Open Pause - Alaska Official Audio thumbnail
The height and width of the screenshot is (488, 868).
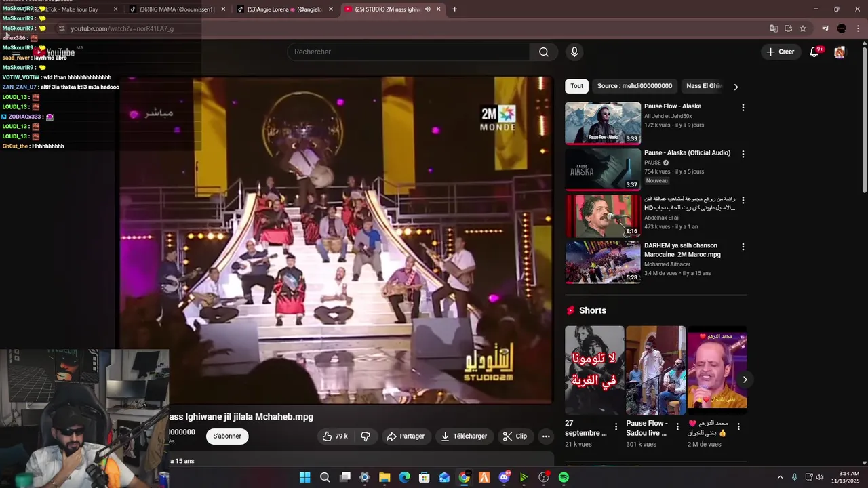coord(602,169)
